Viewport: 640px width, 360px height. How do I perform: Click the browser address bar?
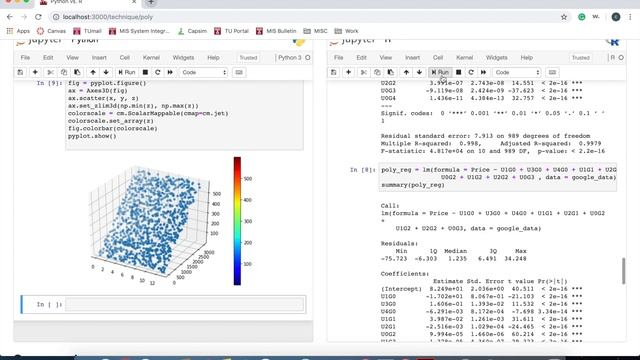click(306, 17)
